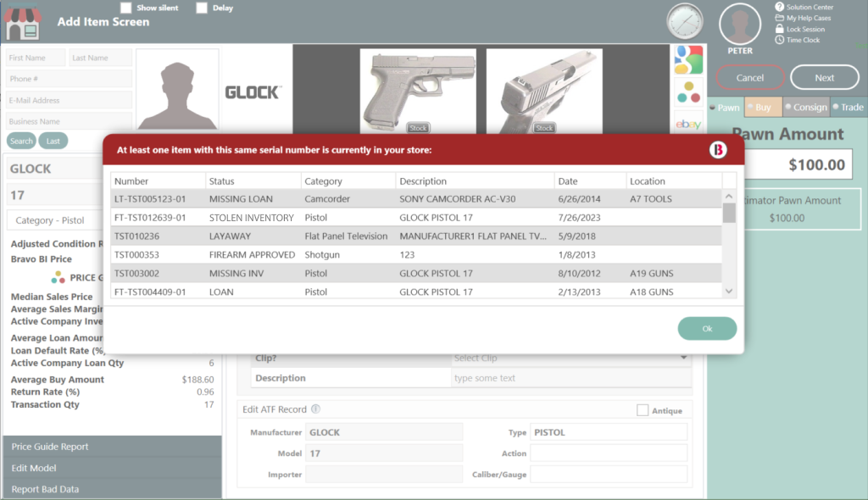The width and height of the screenshot is (868, 500).
Task: Open the clock icon in header
Action: coord(685,21)
